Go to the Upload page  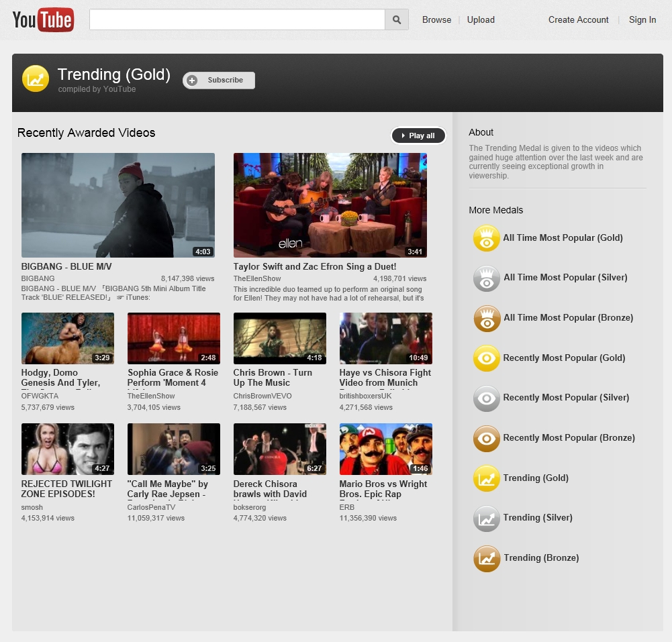(481, 20)
